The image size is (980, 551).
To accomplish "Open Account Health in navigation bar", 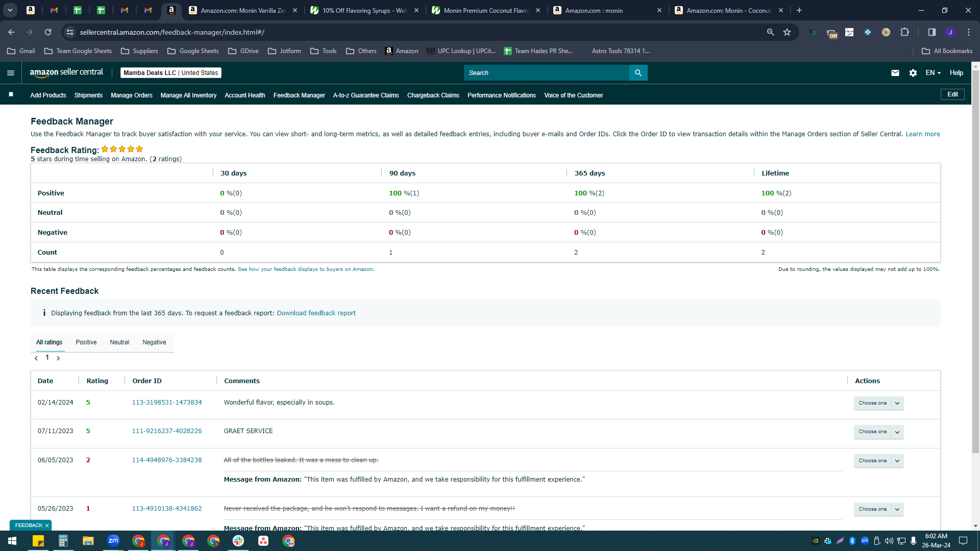I will (x=245, y=95).
